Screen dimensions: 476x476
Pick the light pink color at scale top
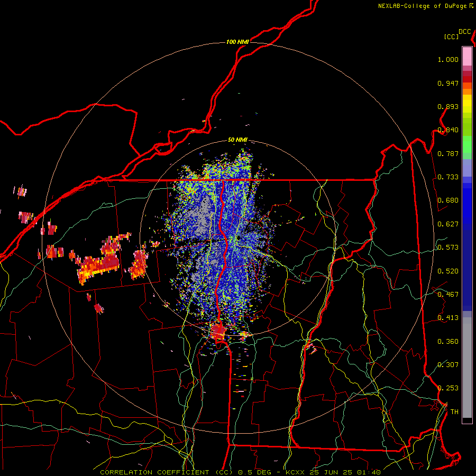coord(467,56)
